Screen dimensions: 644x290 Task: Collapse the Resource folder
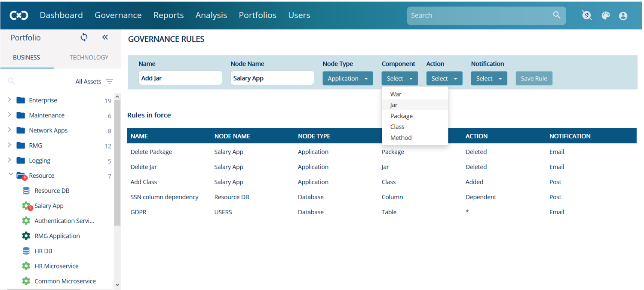pos(9,175)
